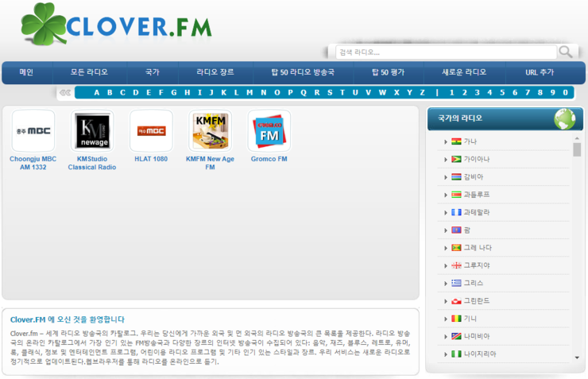Click the country list scroll down arrow
This screenshot has height=379, width=588.
(577, 358)
